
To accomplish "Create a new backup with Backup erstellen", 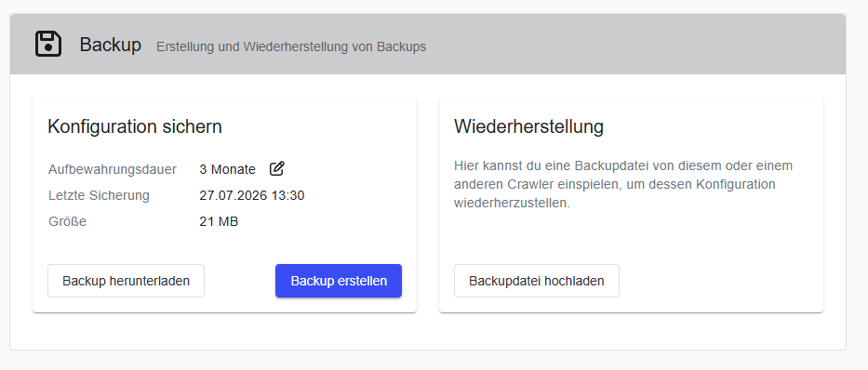I will click(339, 281).
